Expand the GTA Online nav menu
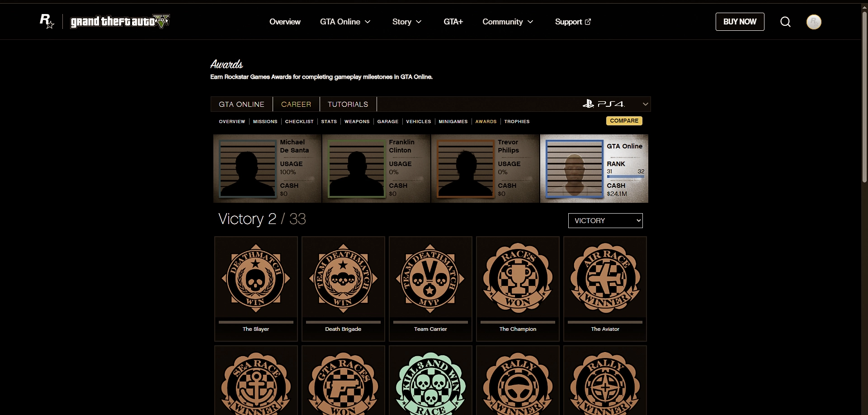The width and height of the screenshot is (868, 415). click(x=345, y=22)
